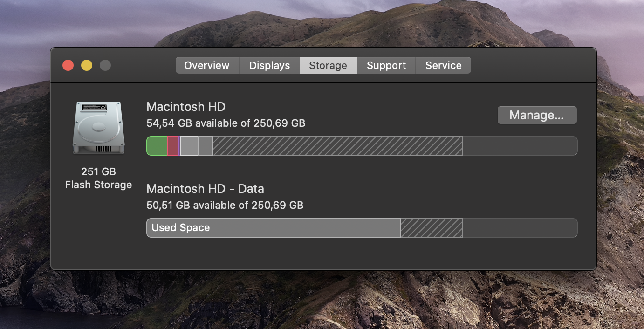Click the gray disabled zoom button
Image resolution: width=644 pixels, height=329 pixels.
tap(105, 65)
